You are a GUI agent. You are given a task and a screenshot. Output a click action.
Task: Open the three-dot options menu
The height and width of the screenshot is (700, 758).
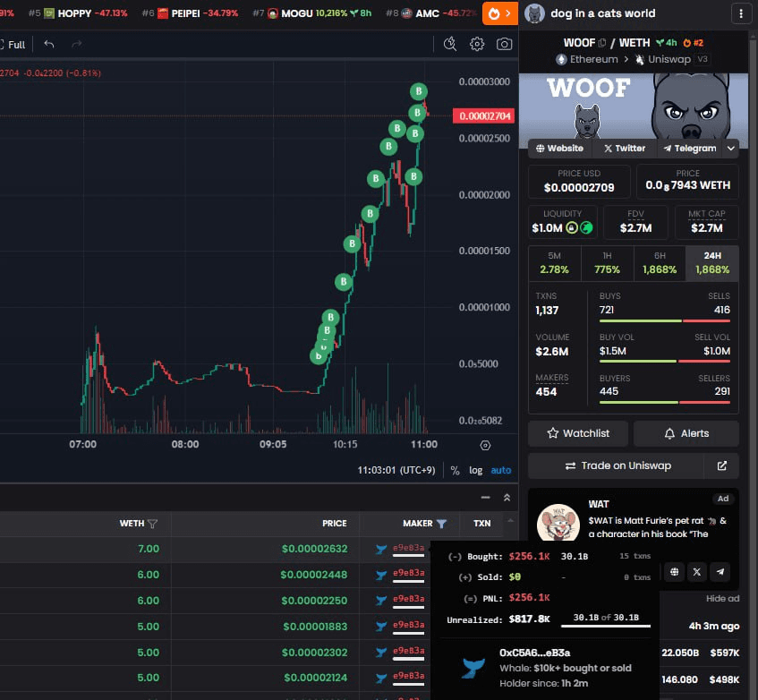click(741, 13)
